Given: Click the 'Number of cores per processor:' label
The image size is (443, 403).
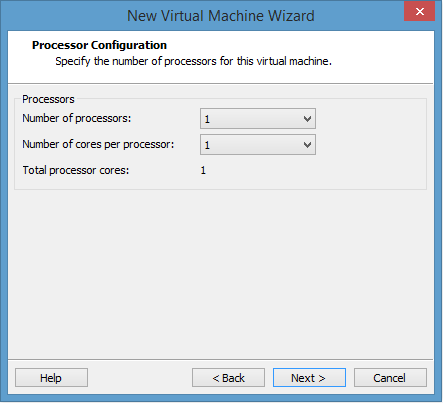Looking at the screenshot, I should pos(98,144).
